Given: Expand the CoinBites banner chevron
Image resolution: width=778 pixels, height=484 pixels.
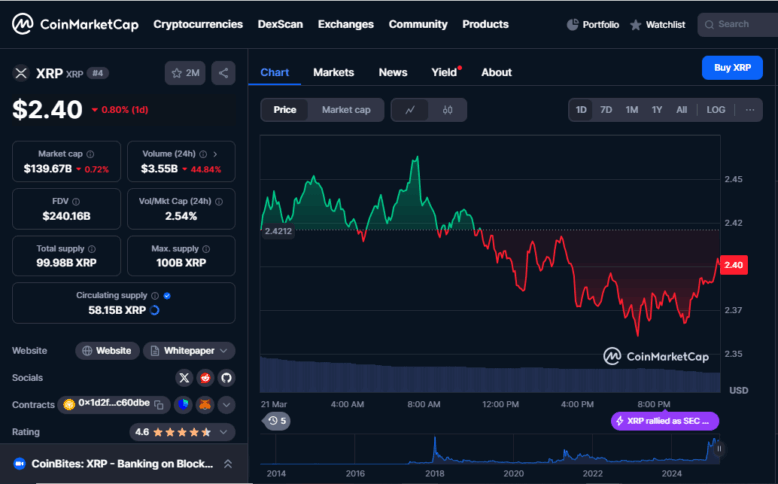Looking at the screenshot, I should coord(228,464).
